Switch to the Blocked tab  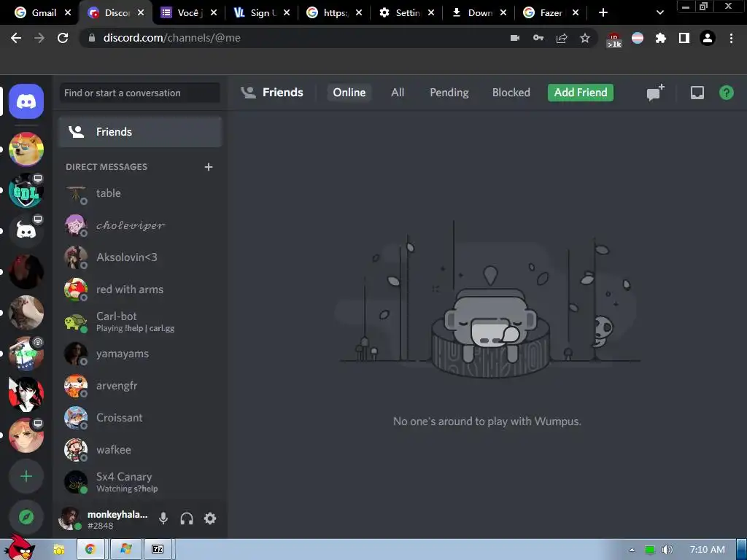(x=511, y=93)
